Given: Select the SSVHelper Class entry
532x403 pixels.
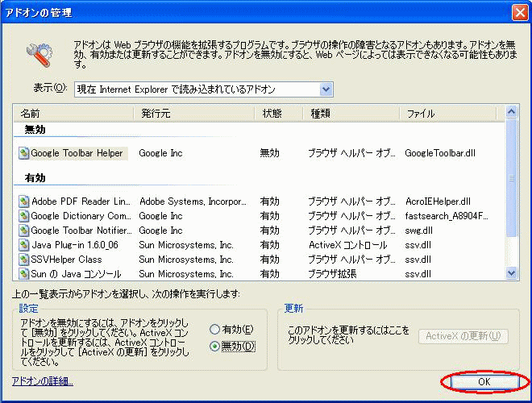Looking at the screenshot, I should pos(66,260).
